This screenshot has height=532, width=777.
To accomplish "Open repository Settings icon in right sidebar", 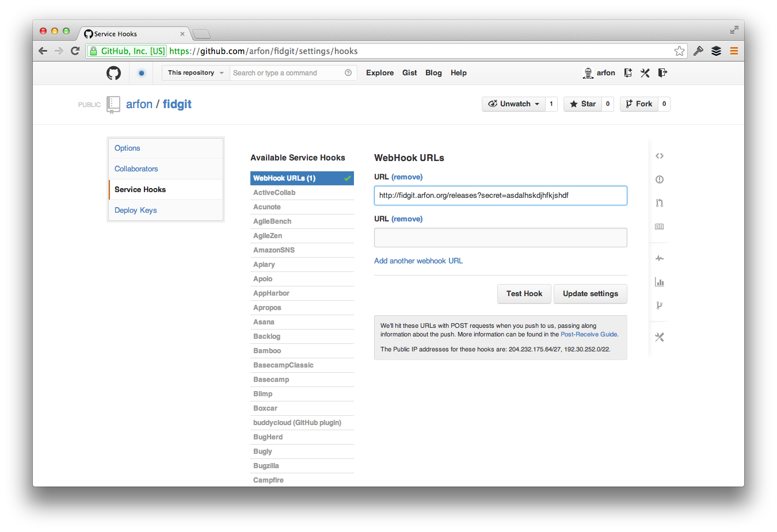I will [660, 337].
